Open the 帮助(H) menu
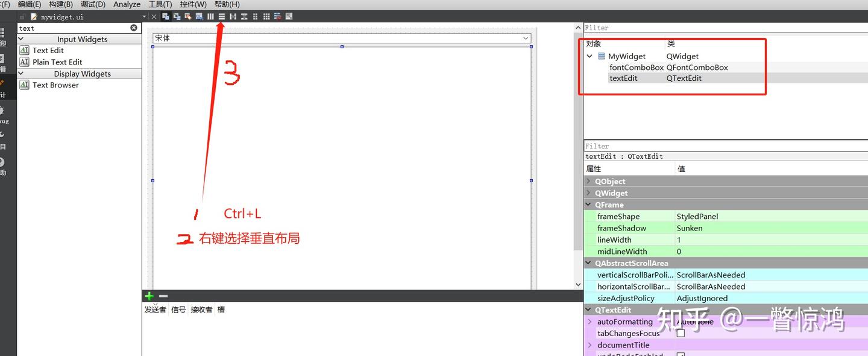868x356 pixels. [227, 4]
